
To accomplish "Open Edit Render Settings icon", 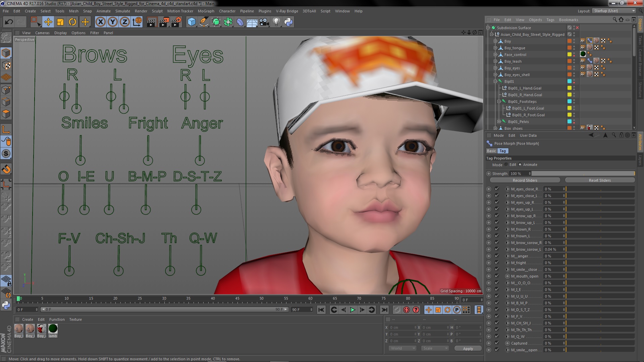I will (x=176, y=22).
